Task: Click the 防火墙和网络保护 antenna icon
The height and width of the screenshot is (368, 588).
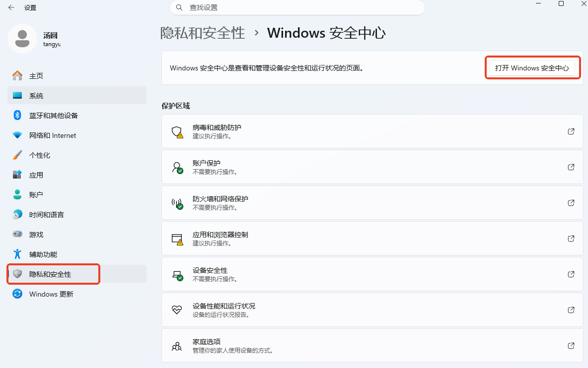Action: click(177, 203)
